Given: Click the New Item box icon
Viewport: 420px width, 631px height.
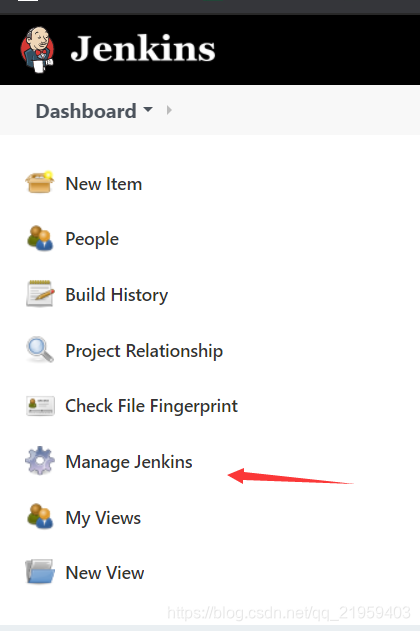Looking at the screenshot, I should pyautogui.click(x=39, y=183).
